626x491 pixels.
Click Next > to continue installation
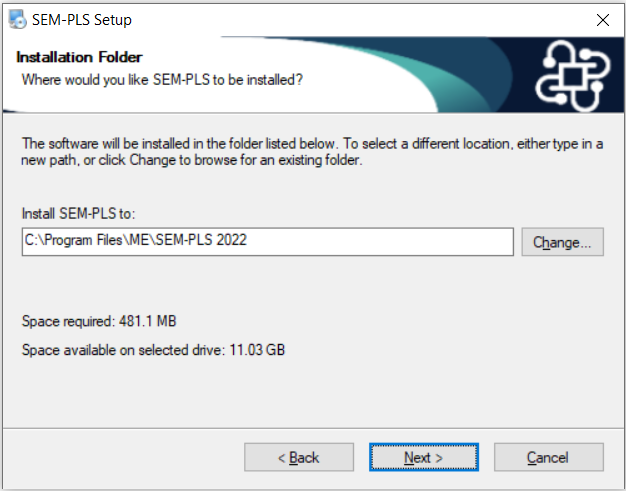coord(424,457)
